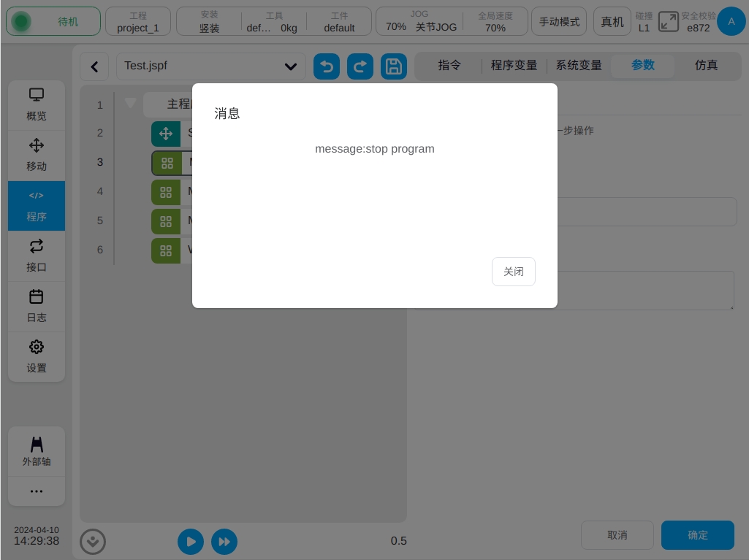Open Settings (设置) gear page
This screenshot has height=560, width=749.
coord(37,356)
